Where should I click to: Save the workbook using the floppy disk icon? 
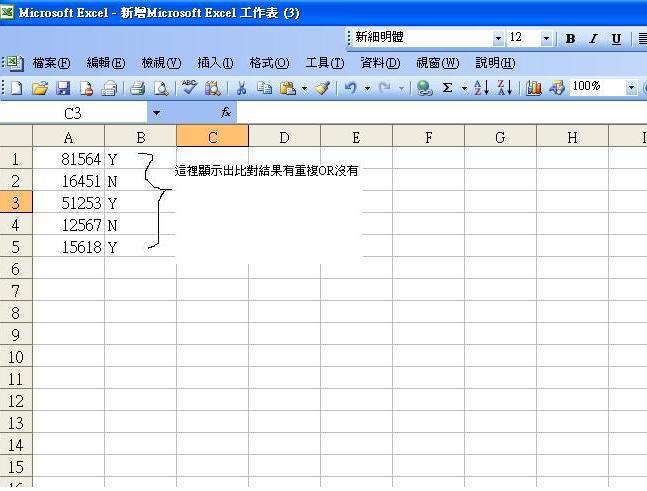click(63, 88)
